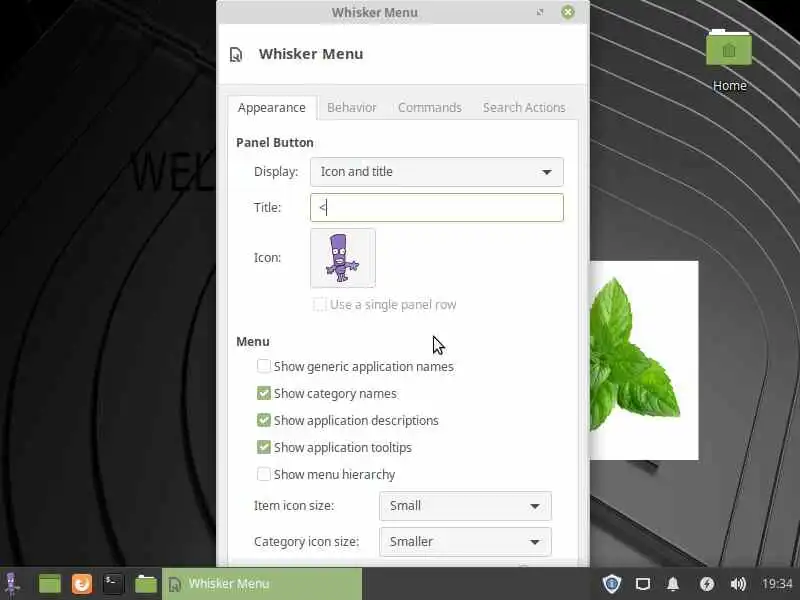Launch Firefox from the taskbar
800x600 pixels.
[x=82, y=584]
